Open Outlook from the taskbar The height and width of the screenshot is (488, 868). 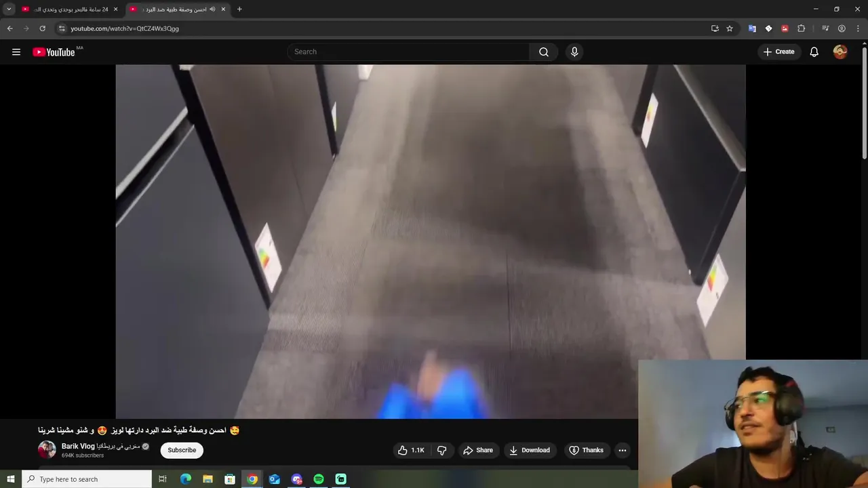274,479
